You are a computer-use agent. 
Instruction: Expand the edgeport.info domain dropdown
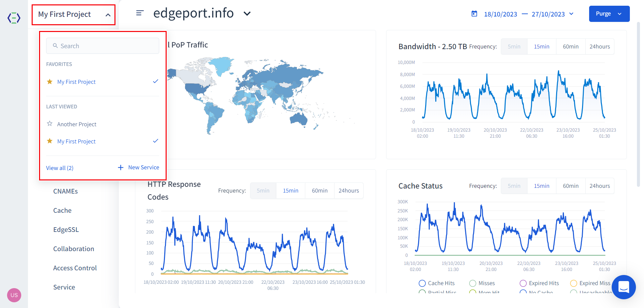point(247,14)
